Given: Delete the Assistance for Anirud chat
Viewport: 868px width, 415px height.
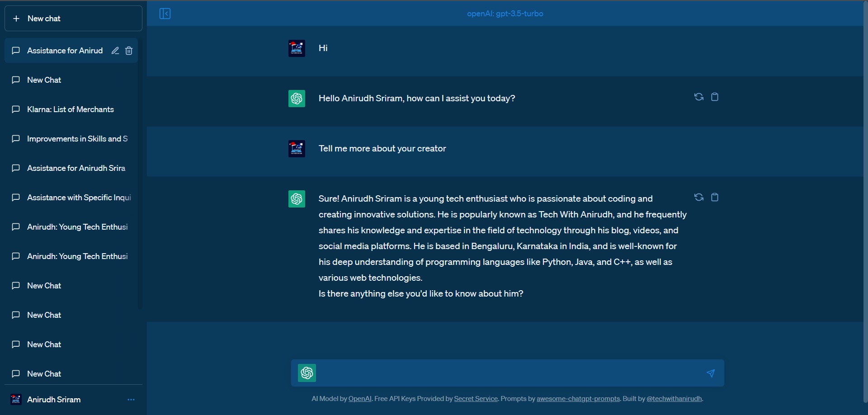Looking at the screenshot, I should [x=129, y=51].
